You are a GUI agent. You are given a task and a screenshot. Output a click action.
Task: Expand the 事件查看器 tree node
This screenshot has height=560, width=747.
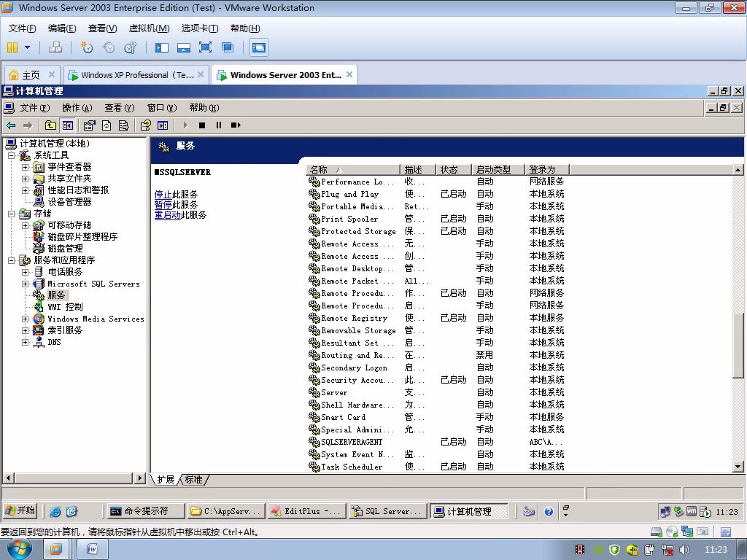coord(25,167)
